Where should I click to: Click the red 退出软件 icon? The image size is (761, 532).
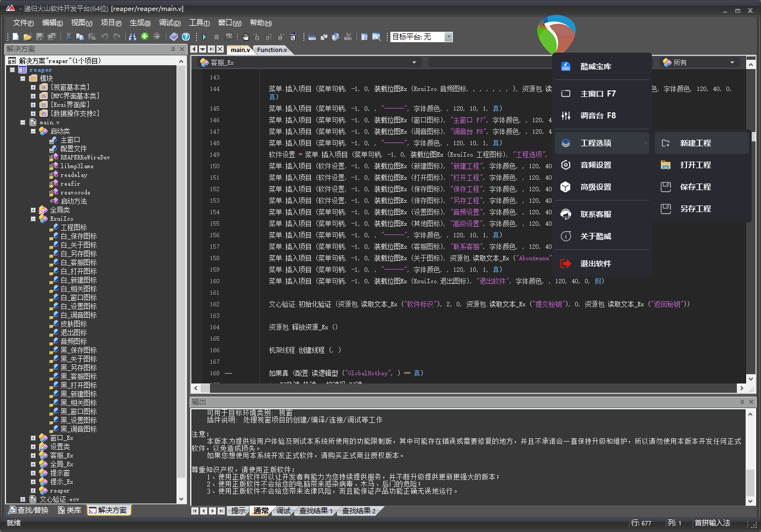tap(566, 264)
